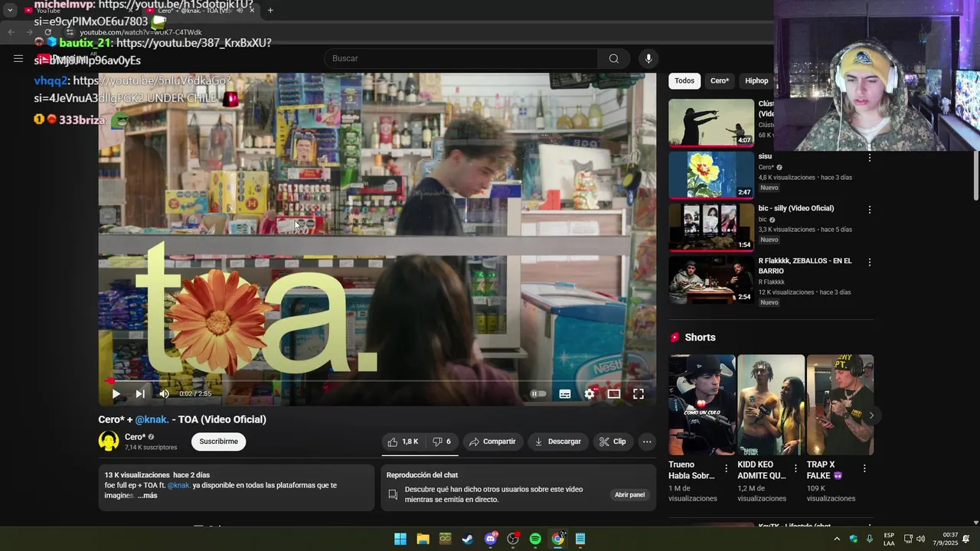980x551 pixels.
Task: Open bic - silly video thumbnail
Action: pos(711,227)
